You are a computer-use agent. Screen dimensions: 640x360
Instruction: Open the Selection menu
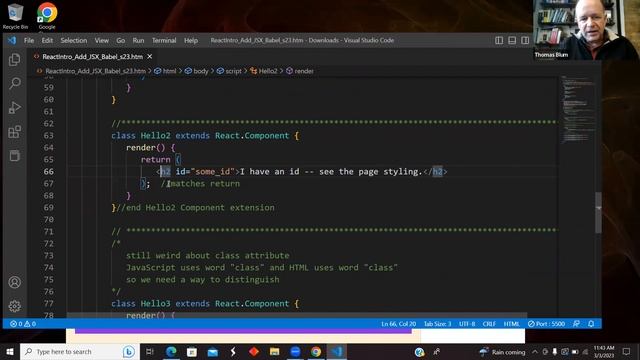click(74, 40)
